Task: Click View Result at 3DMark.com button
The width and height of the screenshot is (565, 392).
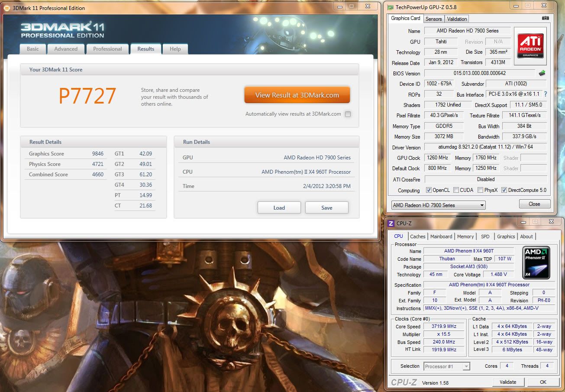Action: 297,95
